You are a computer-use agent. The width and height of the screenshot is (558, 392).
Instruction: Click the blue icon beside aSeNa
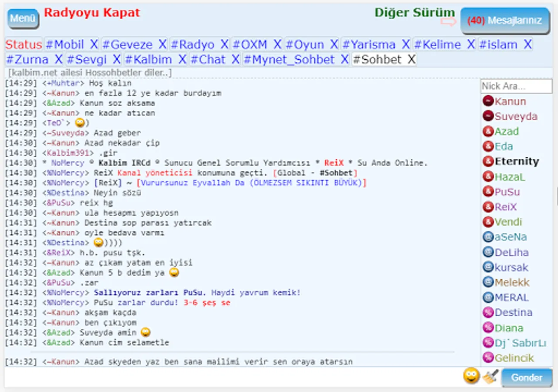[x=488, y=237]
